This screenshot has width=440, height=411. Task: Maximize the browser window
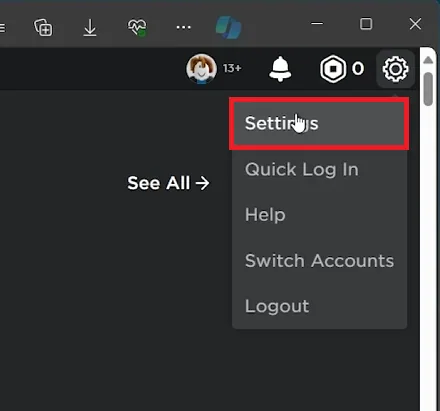coord(366,24)
